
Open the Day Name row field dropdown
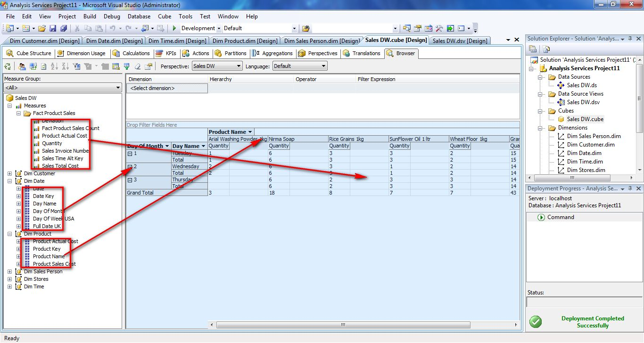point(204,146)
